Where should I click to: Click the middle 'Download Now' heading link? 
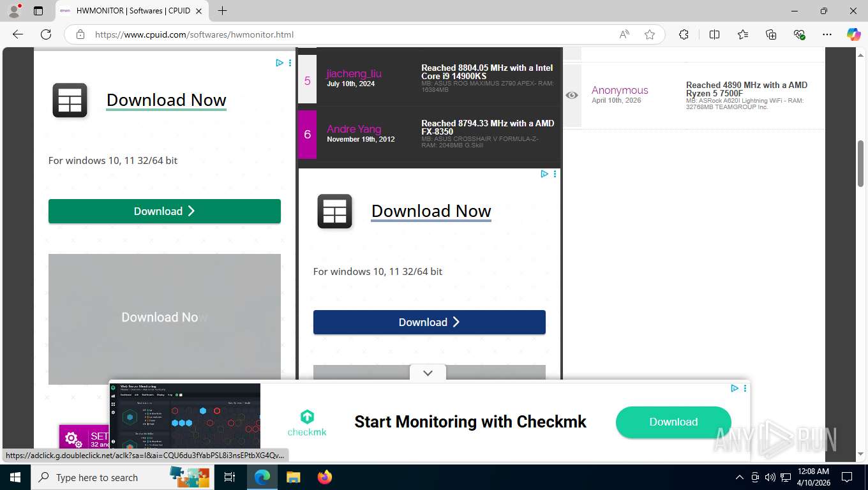431,211
